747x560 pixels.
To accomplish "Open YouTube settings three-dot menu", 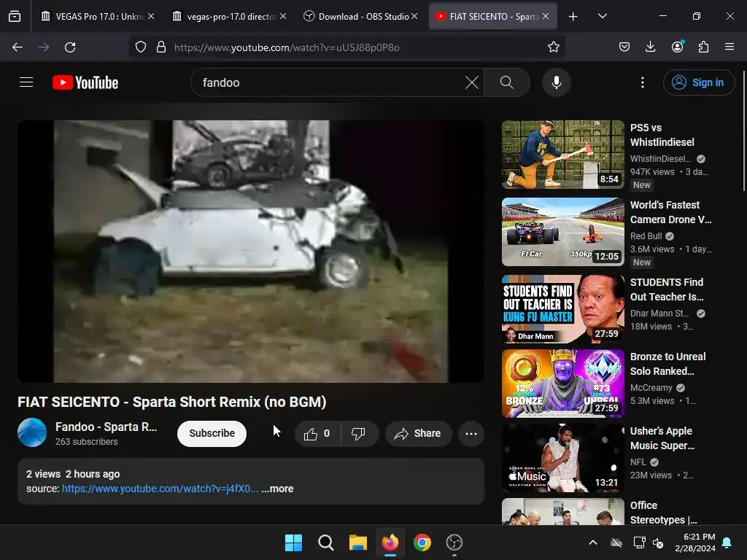I will pos(642,82).
